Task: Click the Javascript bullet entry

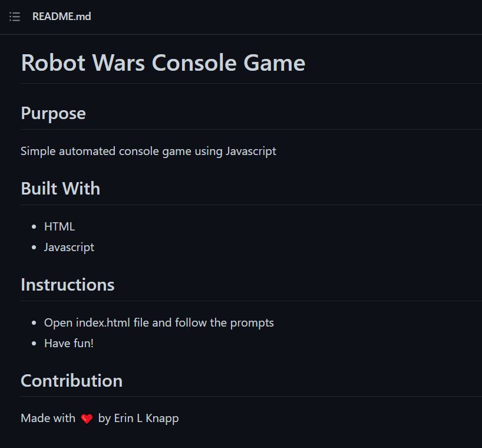Action: pyautogui.click(x=69, y=247)
